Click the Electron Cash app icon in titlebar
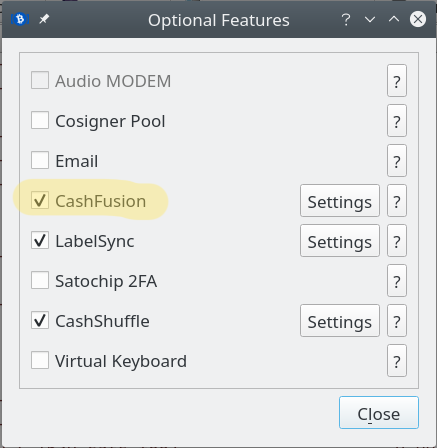Viewport: 437px width, 448px height. (x=20, y=19)
